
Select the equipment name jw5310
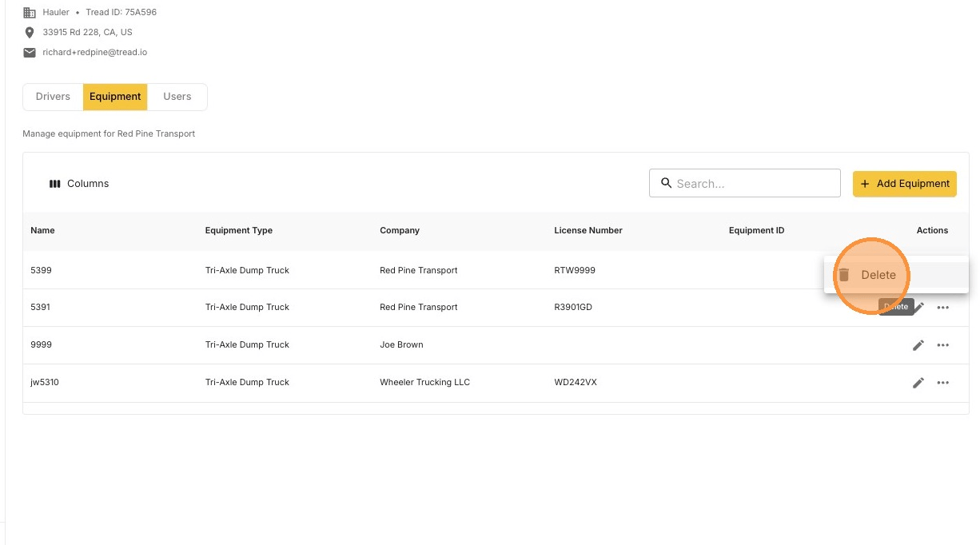[x=45, y=382]
